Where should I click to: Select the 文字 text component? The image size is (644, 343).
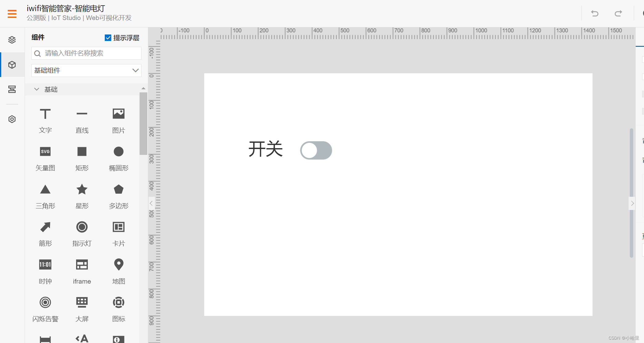(45, 120)
